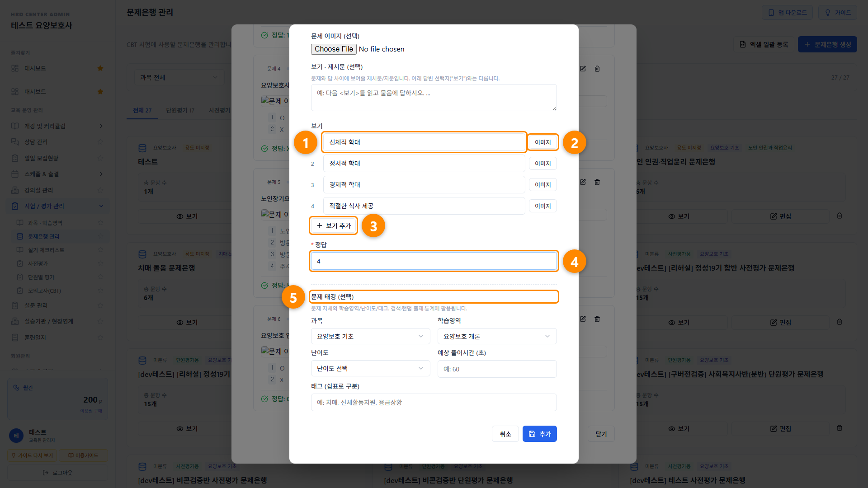
Task: Click the 이용가이드 button in the sidebar
Action: (x=83, y=455)
